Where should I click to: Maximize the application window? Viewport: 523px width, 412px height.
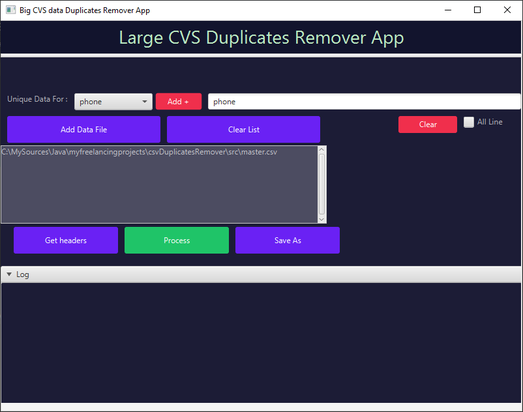[x=477, y=10]
